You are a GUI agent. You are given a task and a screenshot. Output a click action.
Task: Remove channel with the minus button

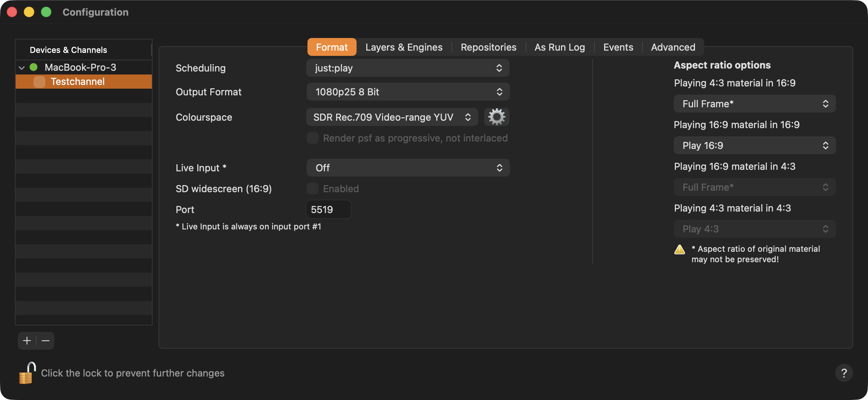point(45,341)
